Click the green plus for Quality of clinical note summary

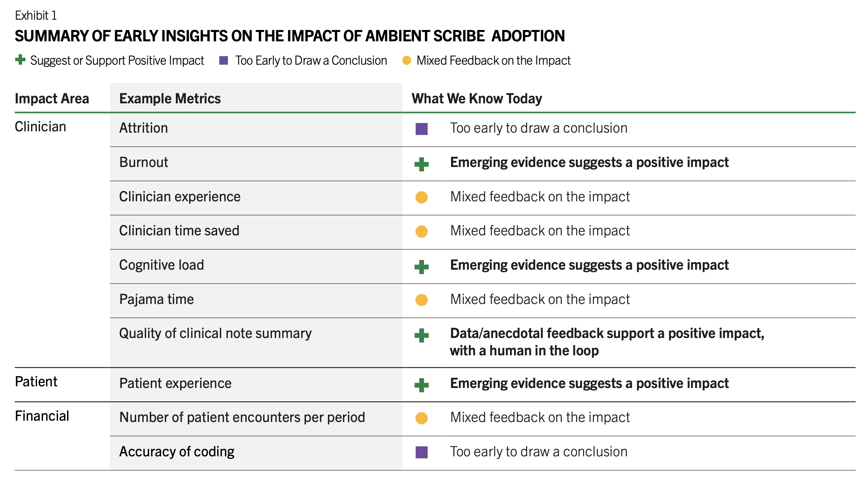[x=421, y=335]
